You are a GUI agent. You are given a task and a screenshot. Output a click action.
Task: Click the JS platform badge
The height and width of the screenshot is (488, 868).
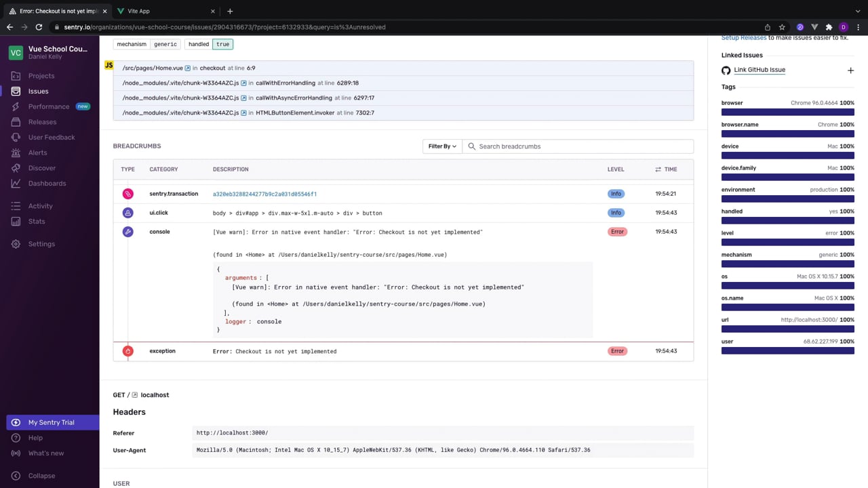(x=108, y=66)
